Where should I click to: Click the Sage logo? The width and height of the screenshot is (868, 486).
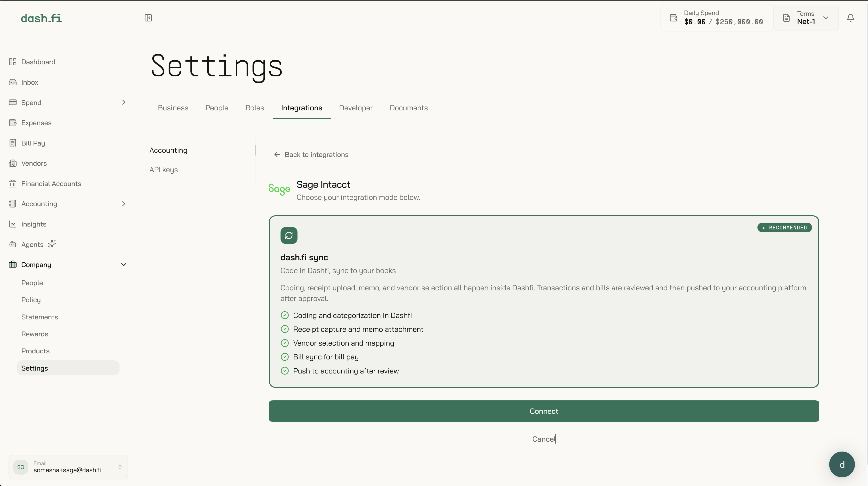279,189
